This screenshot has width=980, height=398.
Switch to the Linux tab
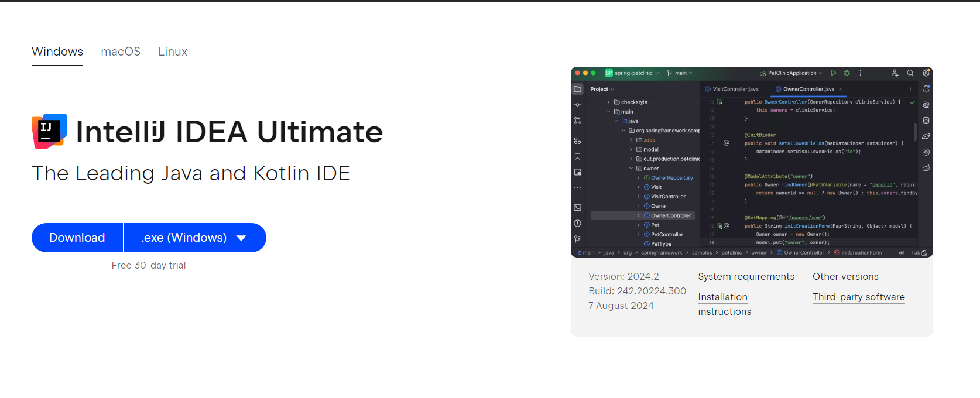point(173,52)
